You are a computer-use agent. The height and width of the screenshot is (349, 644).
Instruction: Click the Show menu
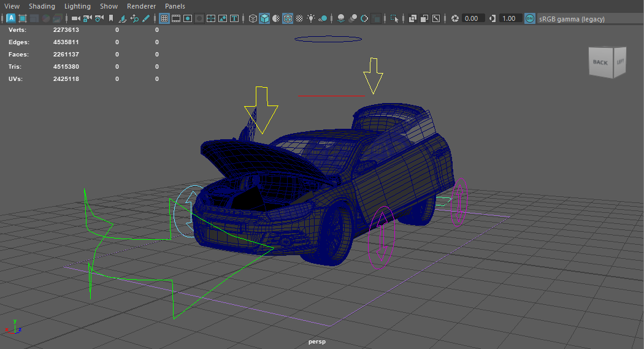pyautogui.click(x=109, y=6)
